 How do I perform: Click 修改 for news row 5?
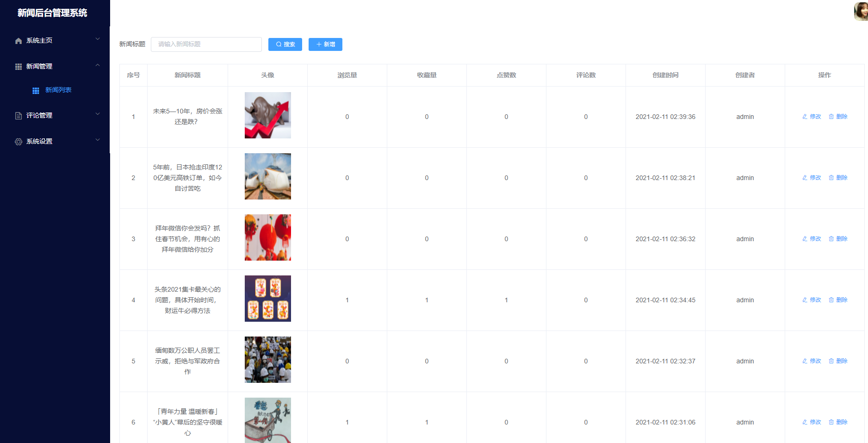[x=812, y=361]
